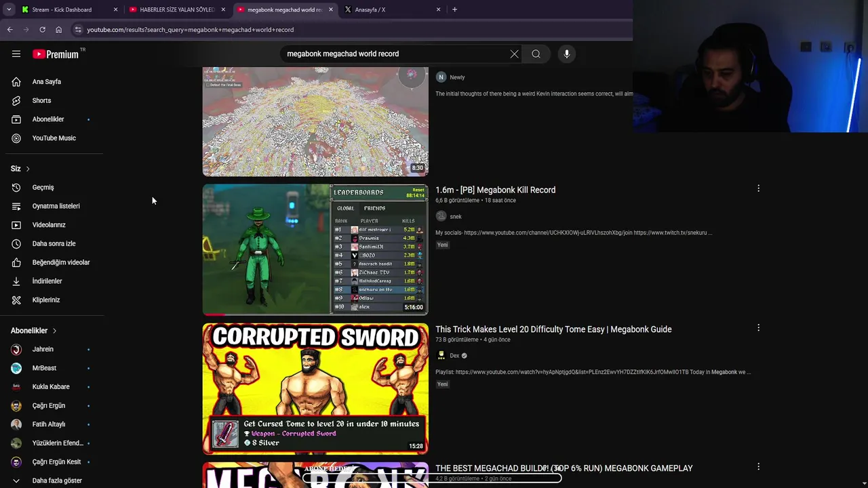Open the YouTube Music sidebar icon
The image size is (868, 488).
[16, 138]
